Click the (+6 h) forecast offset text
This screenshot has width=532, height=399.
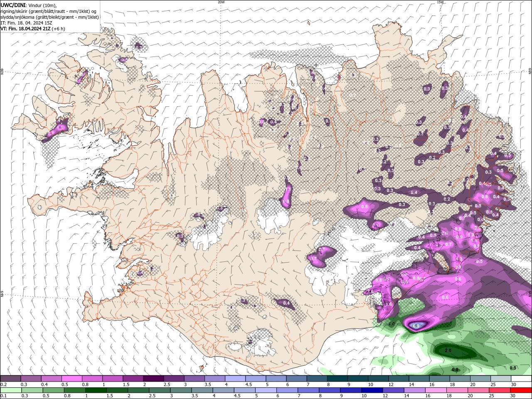tap(59, 29)
